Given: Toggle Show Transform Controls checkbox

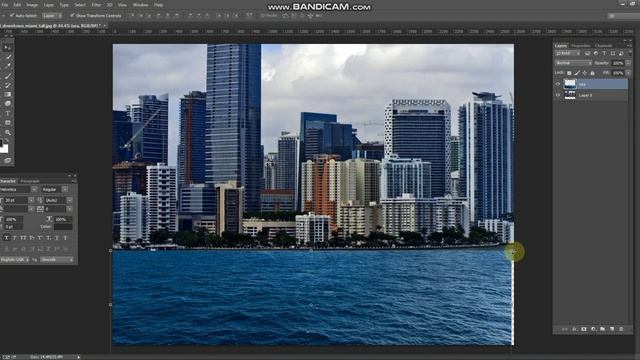Looking at the screenshot, I should point(72,16).
